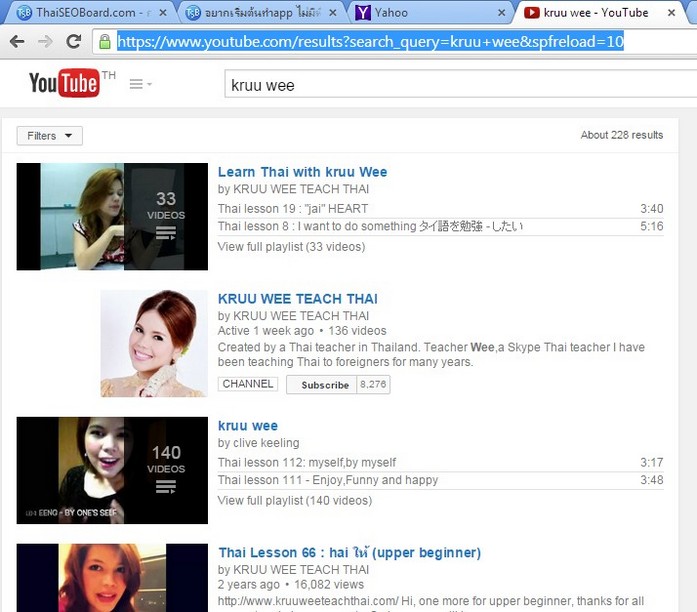
Task: Click the 5:16 duration of lesson 8
Action: point(652,226)
